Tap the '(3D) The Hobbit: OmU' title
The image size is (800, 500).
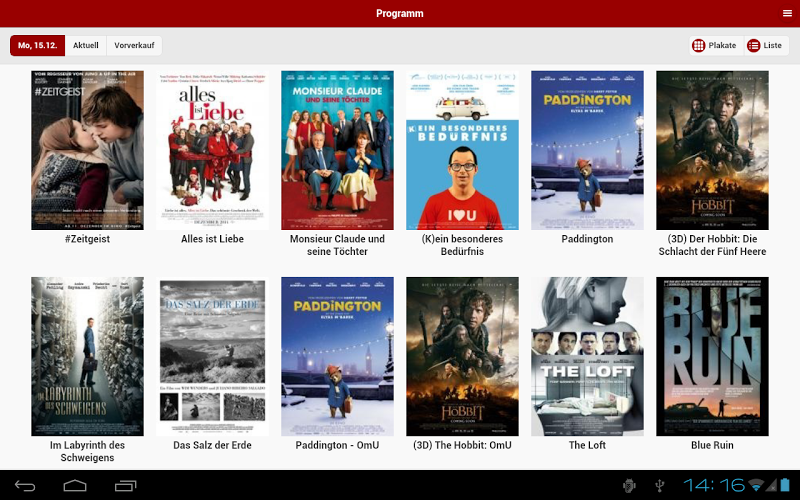[462, 445]
